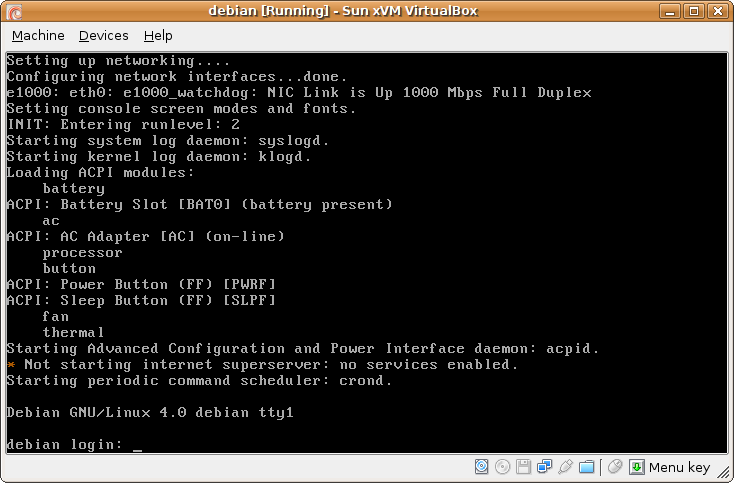Image resolution: width=734 pixels, height=483 pixels.
Task: Click the 'Starting periodic command scheduler: crond.' line
Action: pyautogui.click(x=199, y=381)
